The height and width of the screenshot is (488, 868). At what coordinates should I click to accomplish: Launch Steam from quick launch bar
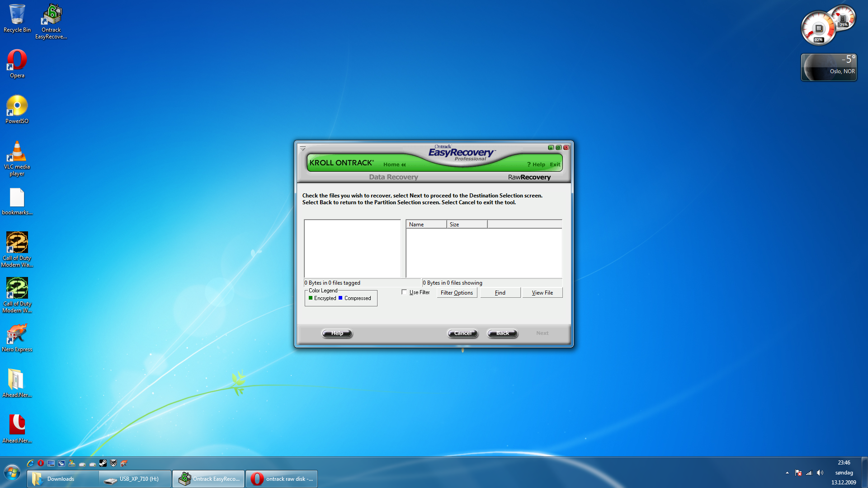tap(103, 463)
